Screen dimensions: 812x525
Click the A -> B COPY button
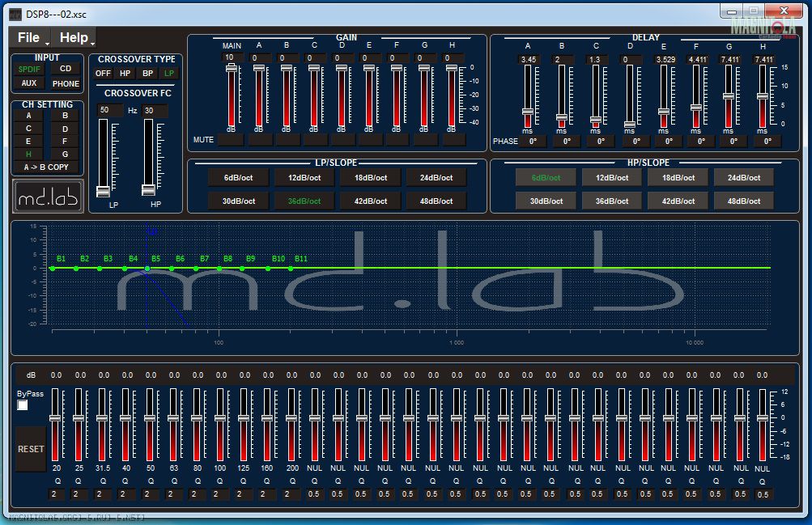tap(47, 167)
